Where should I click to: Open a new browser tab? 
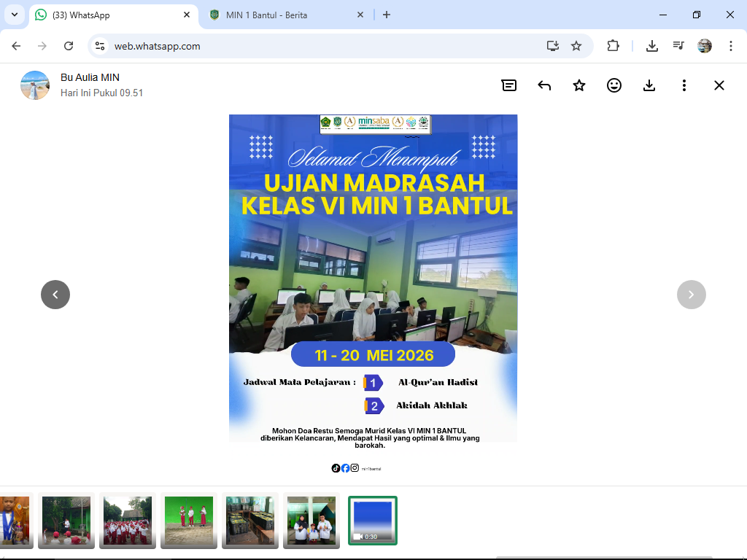click(x=387, y=15)
